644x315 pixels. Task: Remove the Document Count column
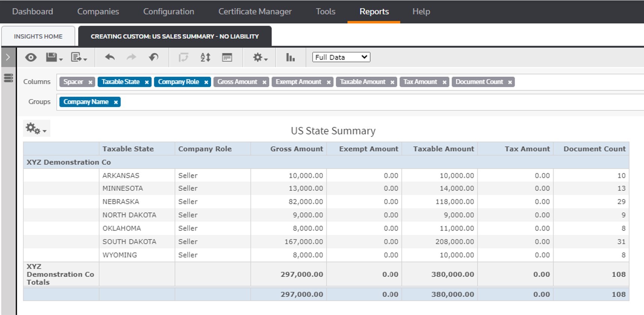510,82
